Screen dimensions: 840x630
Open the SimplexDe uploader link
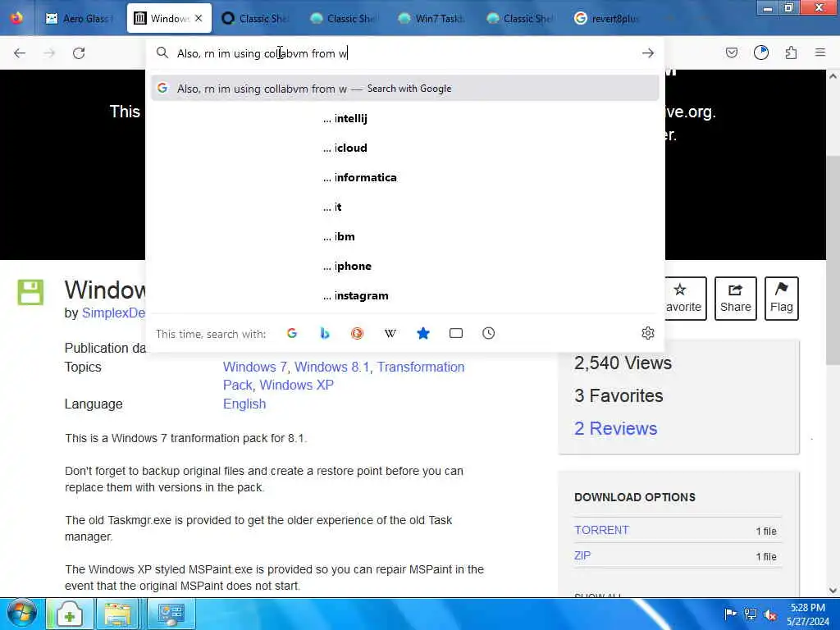[113, 313]
